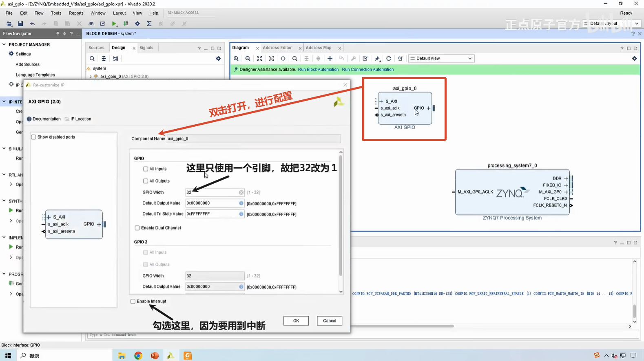Click the Windows Start button
Image resolution: width=644 pixels, height=361 pixels.
8,356
